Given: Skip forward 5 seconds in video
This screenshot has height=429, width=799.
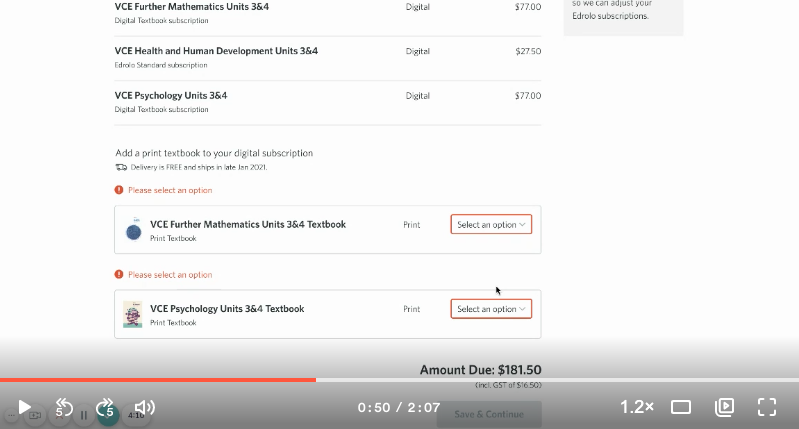Looking at the screenshot, I should [105, 408].
